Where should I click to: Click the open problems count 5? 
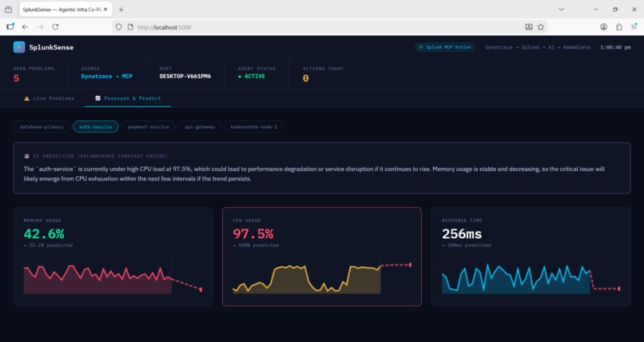(x=17, y=78)
